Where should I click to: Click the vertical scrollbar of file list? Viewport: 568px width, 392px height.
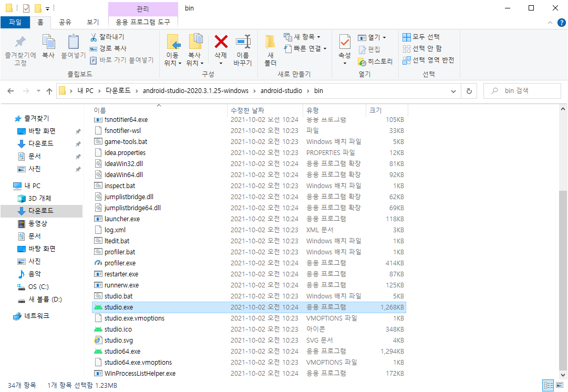pyautogui.click(x=563, y=280)
